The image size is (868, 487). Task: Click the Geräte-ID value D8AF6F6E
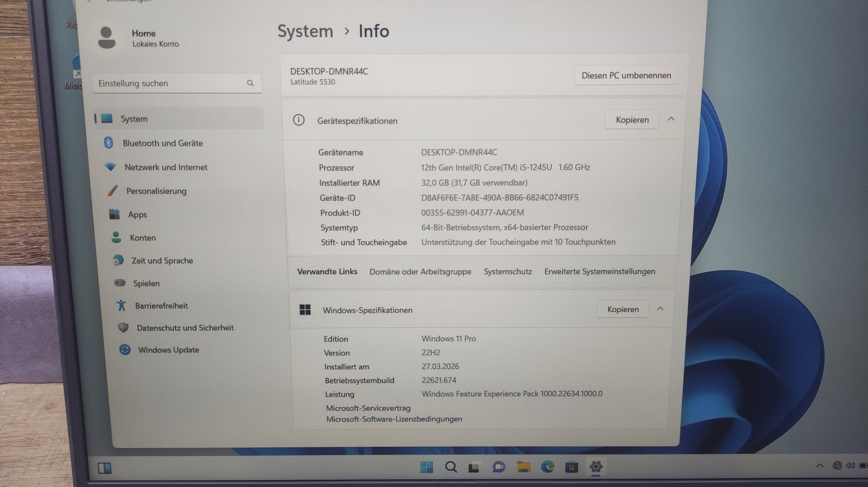500,198
